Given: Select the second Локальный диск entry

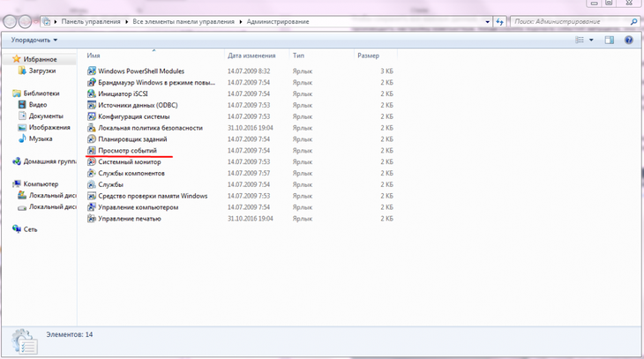Looking at the screenshot, I should (x=48, y=207).
